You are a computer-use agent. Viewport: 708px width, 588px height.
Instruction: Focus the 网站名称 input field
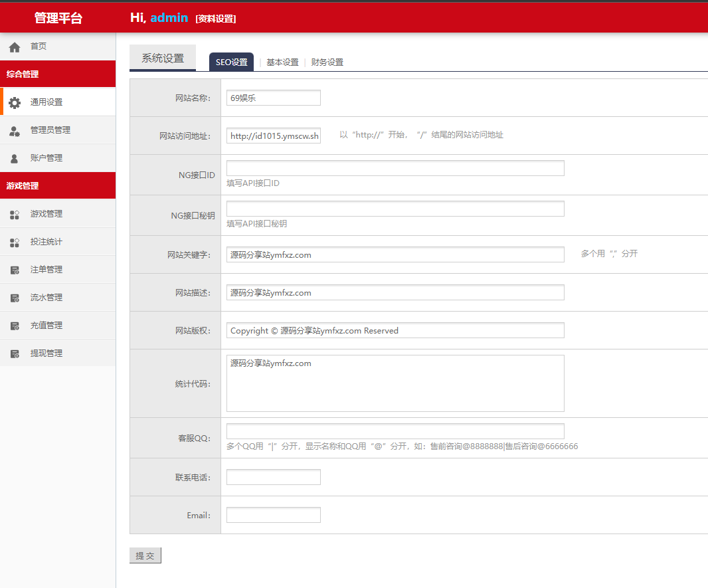click(x=273, y=98)
